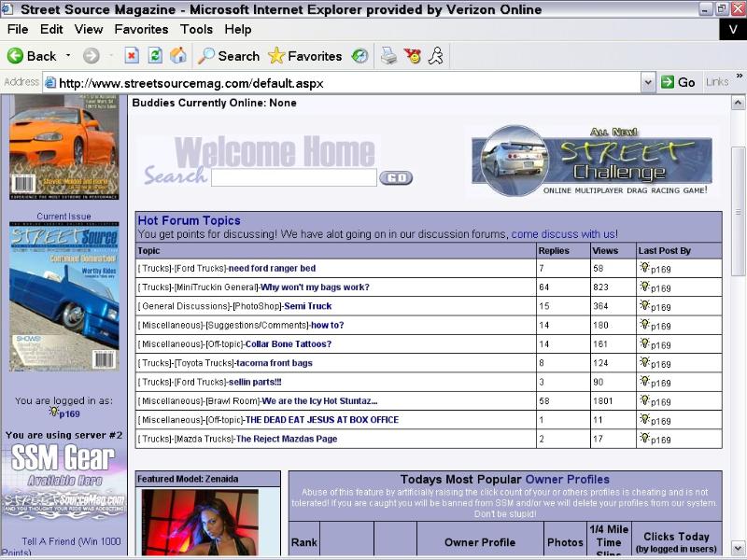The width and height of the screenshot is (747, 560).
Task: Click the GO search button
Action: pyautogui.click(x=396, y=177)
